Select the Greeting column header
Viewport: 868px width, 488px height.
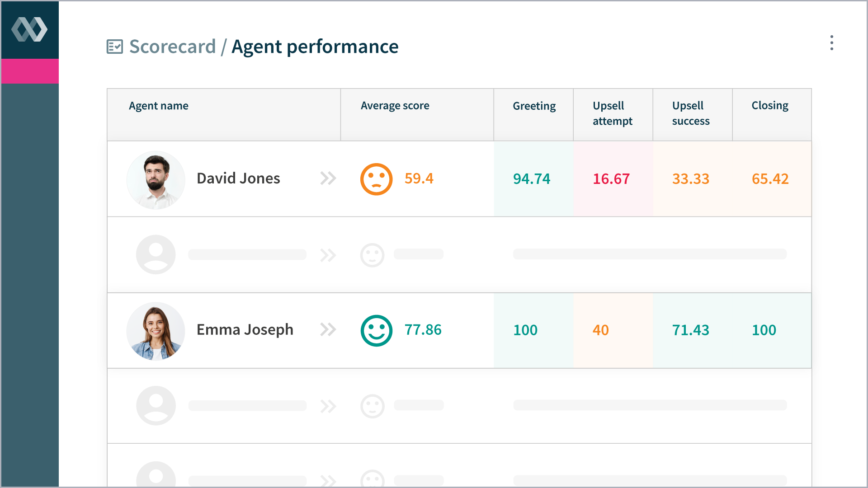534,105
